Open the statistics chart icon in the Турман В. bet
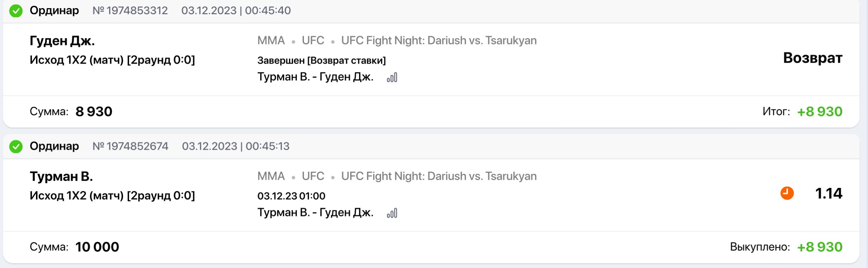This screenshot has width=868, height=268. pyautogui.click(x=392, y=213)
